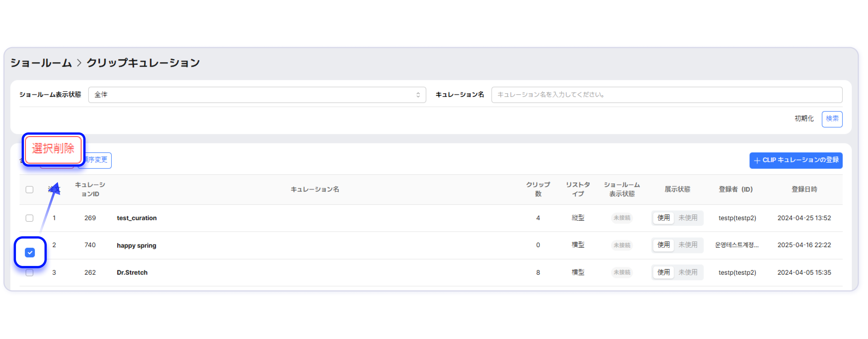This screenshot has height=339, width=868.
Task: Click the 未接続 badge in the test_curation row
Action: (x=621, y=218)
